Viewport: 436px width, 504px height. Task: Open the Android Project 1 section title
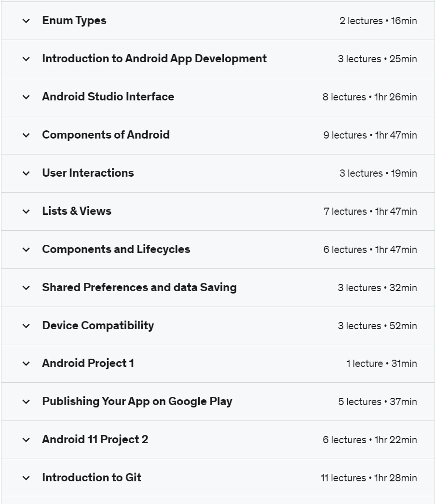(88, 363)
